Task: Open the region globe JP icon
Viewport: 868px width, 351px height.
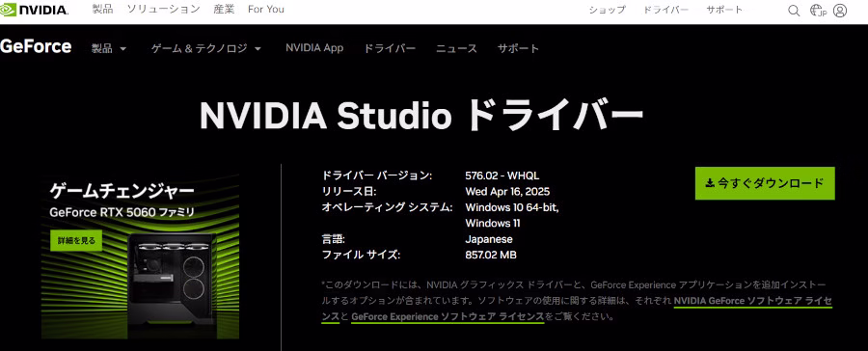Action: coord(818,11)
